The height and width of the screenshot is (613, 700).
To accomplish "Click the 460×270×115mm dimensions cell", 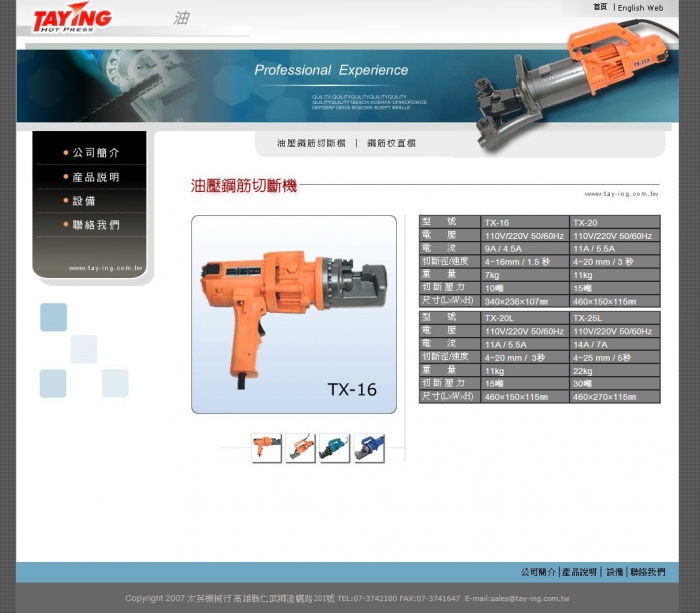I will (x=615, y=396).
